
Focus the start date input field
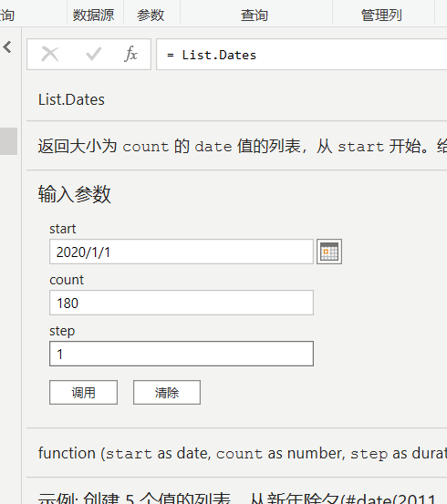click(x=182, y=252)
